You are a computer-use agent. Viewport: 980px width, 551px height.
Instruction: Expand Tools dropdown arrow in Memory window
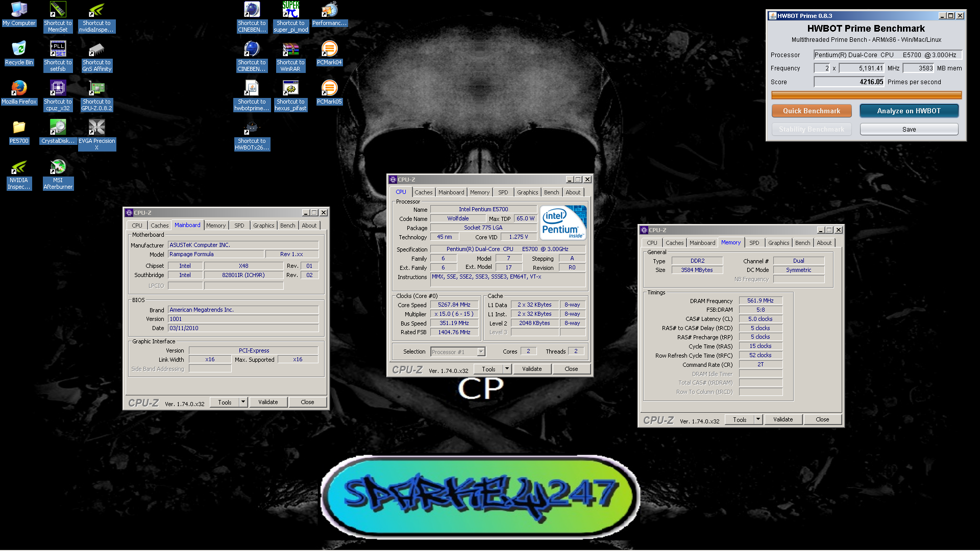(758, 419)
